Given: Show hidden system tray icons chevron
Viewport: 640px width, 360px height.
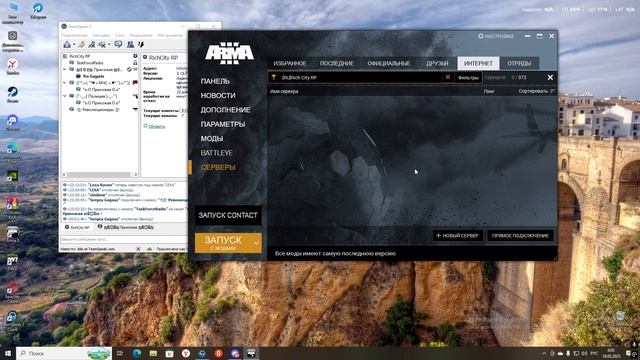Looking at the screenshot, I should pos(544,353).
